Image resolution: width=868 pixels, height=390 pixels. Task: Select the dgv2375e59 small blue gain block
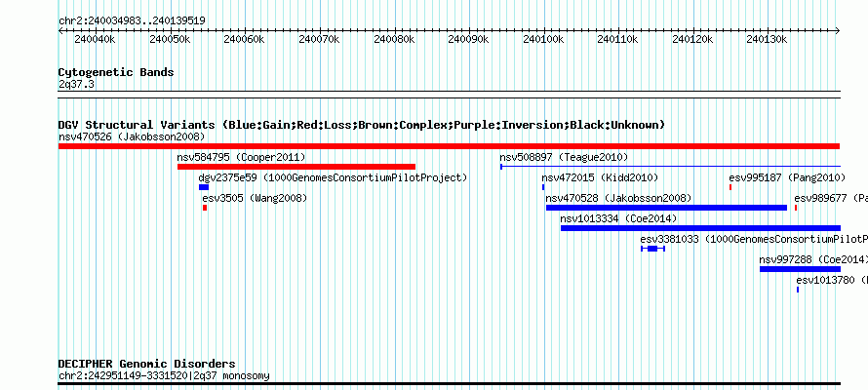point(204,187)
